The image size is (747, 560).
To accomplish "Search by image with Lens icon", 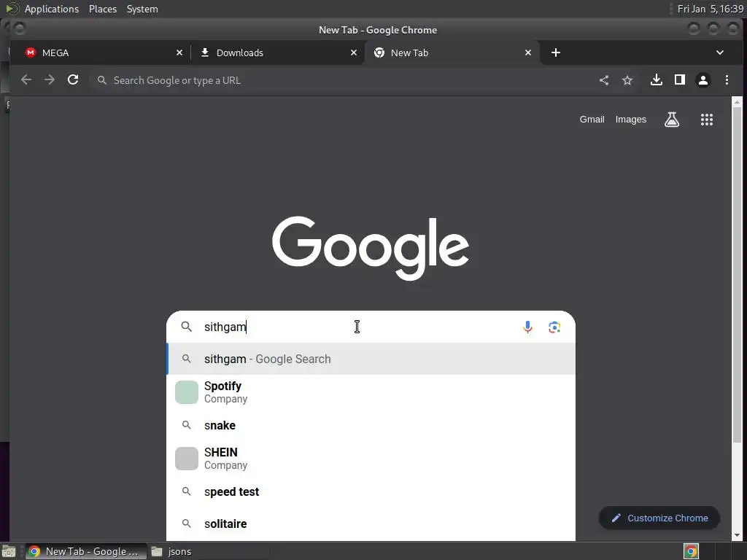I will (x=554, y=327).
